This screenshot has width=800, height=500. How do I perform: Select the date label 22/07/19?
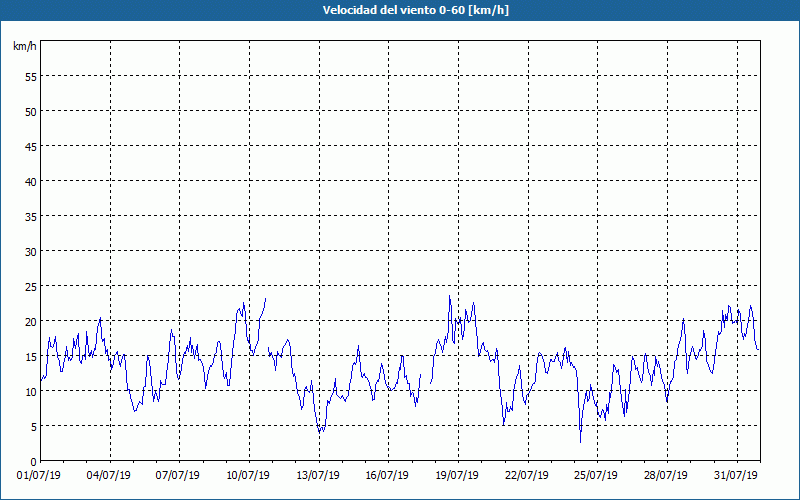pos(527,476)
